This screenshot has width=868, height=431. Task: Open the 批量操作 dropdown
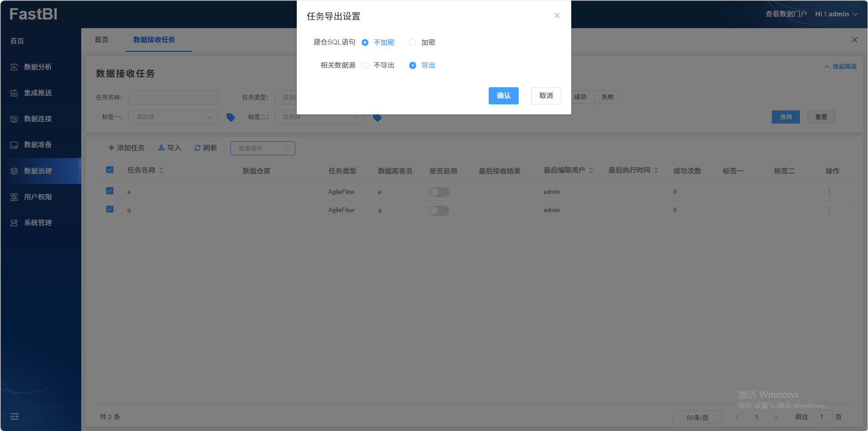tap(263, 149)
